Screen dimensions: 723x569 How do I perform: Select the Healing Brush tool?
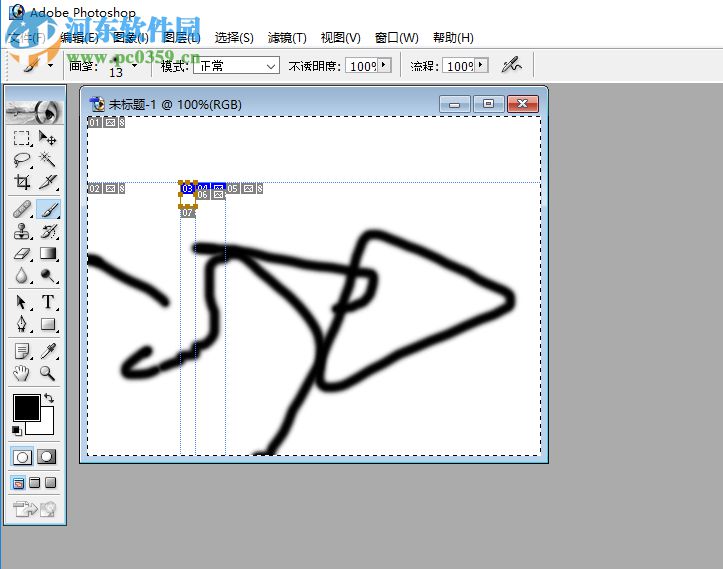click(x=22, y=209)
